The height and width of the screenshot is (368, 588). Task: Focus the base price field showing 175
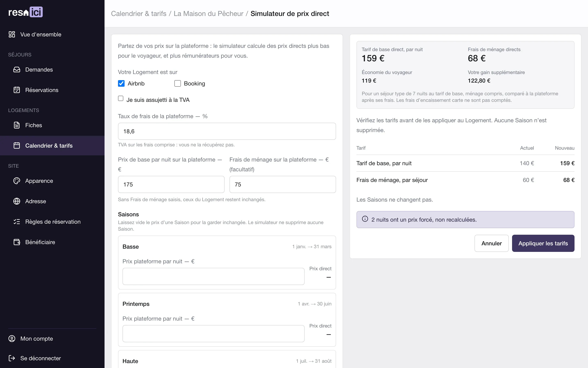coord(171,184)
